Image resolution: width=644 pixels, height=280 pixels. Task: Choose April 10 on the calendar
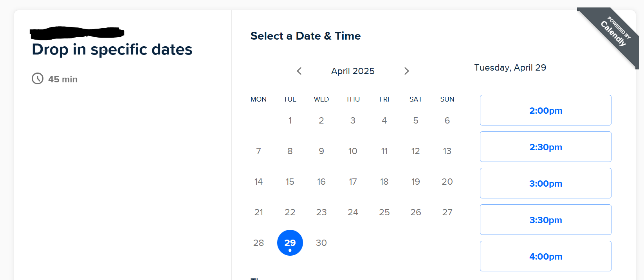point(353,151)
